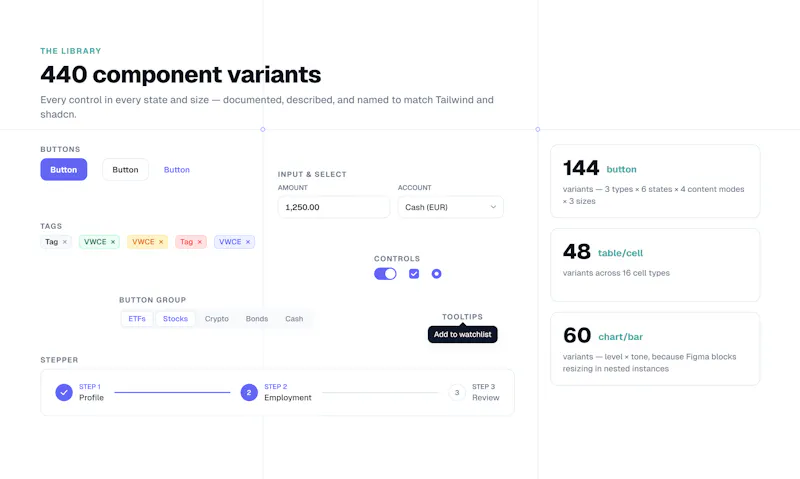Click the 'variants across 16 cell types' text
800x479 pixels.
tap(616, 273)
